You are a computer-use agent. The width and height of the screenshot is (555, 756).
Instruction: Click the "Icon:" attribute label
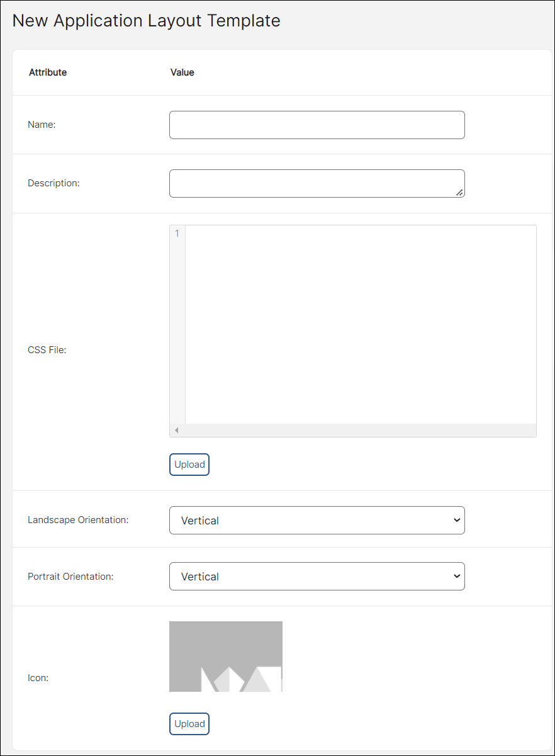pos(38,678)
